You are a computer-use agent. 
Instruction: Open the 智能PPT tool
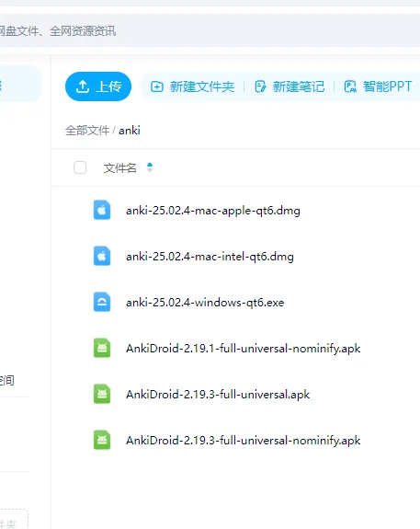[378, 86]
